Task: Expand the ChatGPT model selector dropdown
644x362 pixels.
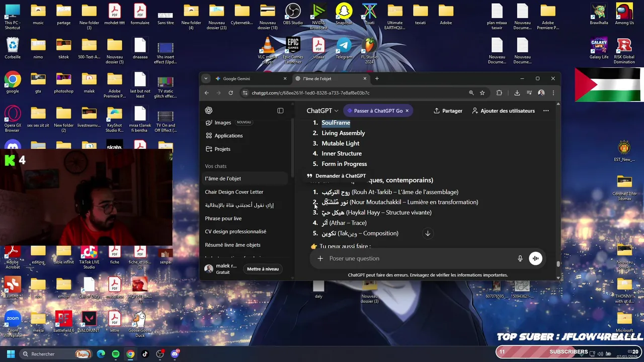Action: 323,111
